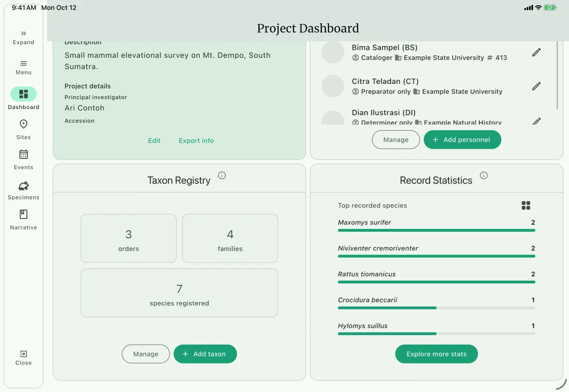
Task: Open Narrative from the sidebar
Action: (x=24, y=219)
